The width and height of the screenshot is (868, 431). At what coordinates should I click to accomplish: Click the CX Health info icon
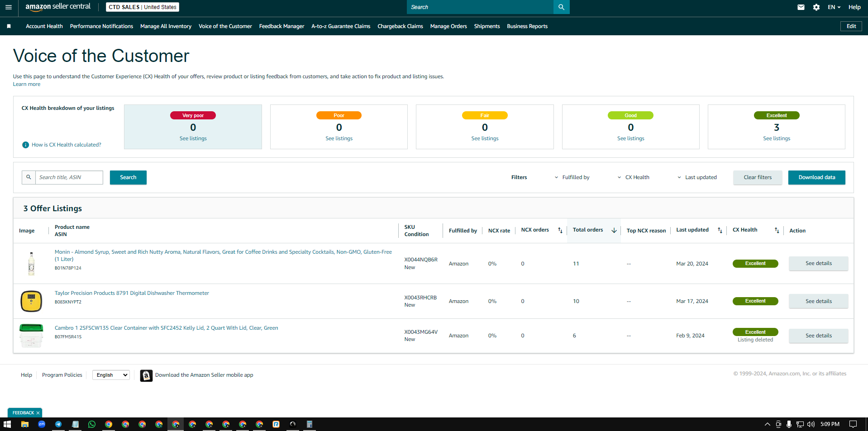(x=26, y=145)
